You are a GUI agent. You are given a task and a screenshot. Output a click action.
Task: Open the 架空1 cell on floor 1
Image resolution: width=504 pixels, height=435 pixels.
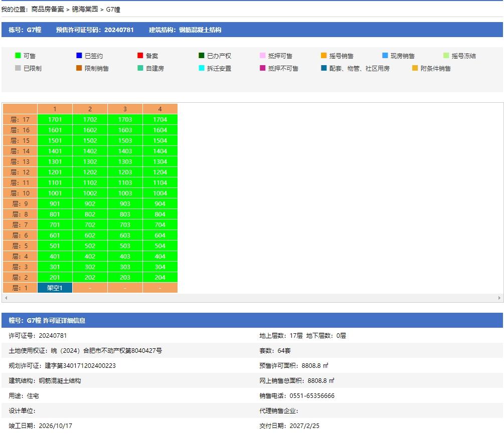pyautogui.click(x=55, y=288)
